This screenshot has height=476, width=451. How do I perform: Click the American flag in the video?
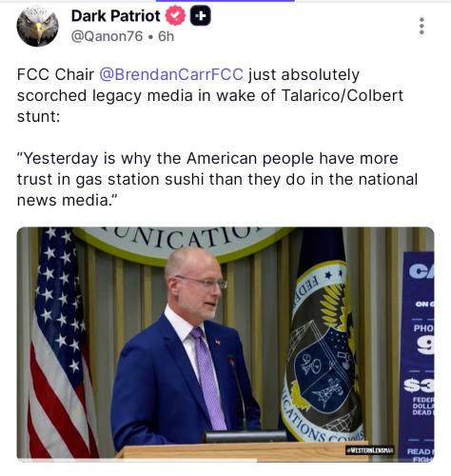coord(60,343)
